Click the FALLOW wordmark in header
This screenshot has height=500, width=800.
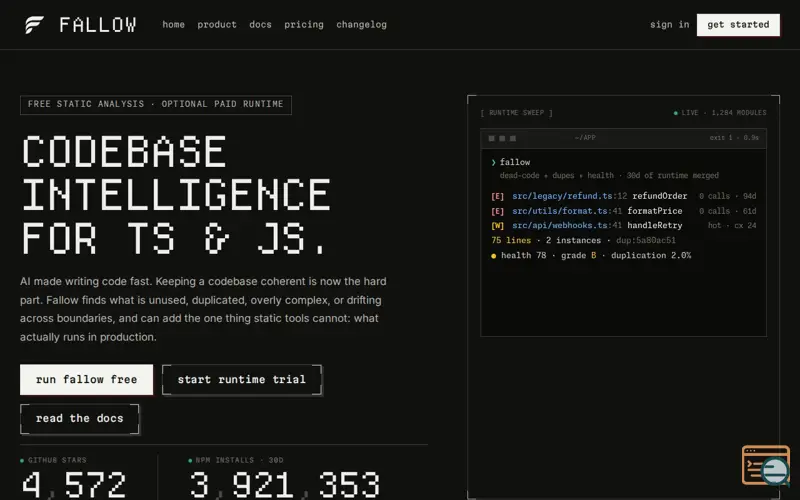98,24
